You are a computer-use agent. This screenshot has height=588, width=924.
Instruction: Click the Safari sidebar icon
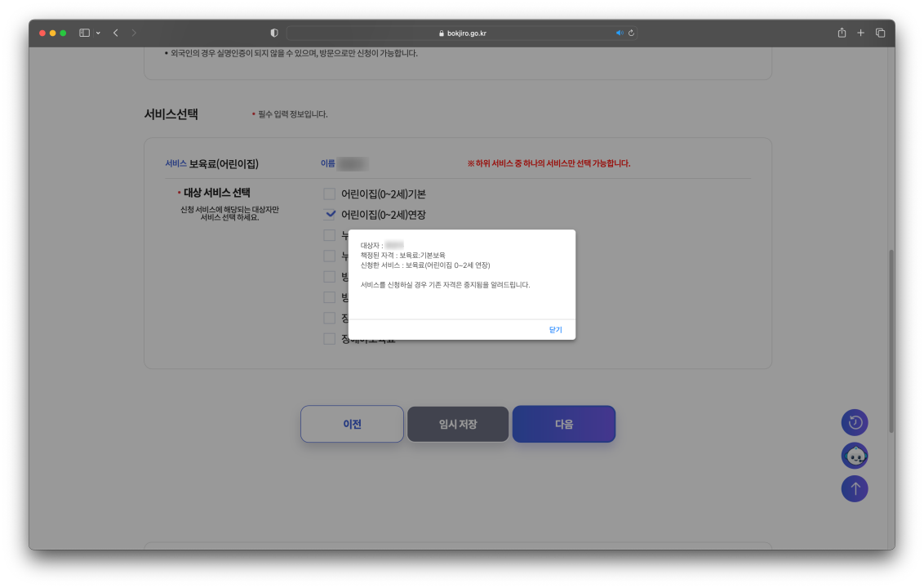coord(82,33)
